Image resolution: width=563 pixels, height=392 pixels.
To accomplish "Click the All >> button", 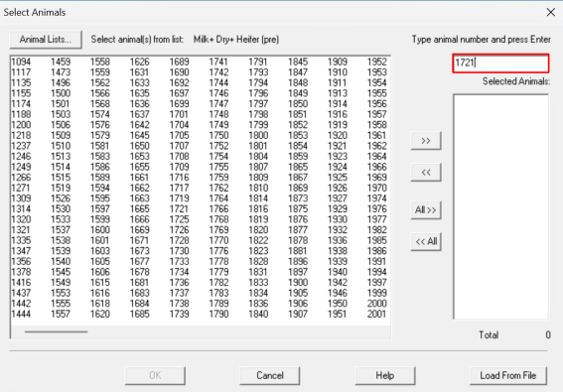I will (x=426, y=210).
